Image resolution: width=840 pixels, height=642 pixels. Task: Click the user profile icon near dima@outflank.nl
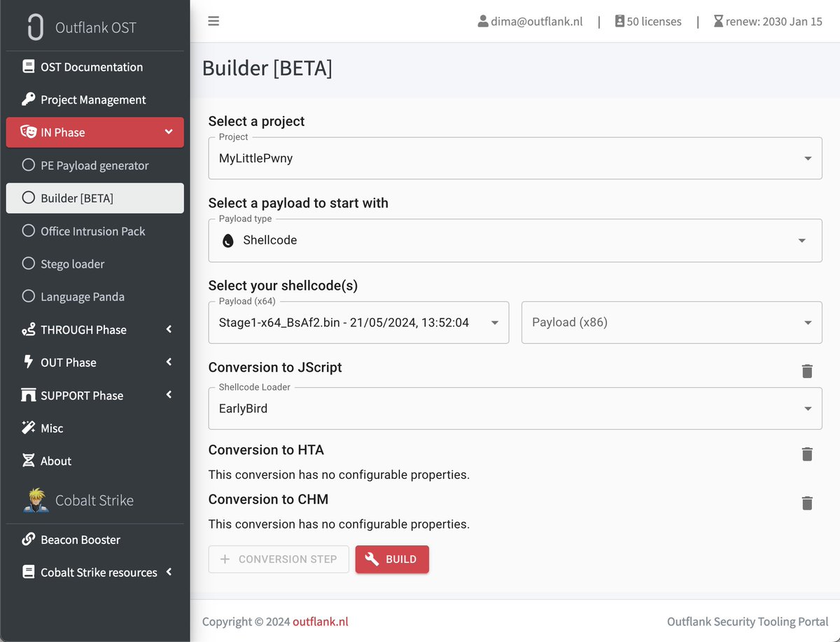(483, 21)
